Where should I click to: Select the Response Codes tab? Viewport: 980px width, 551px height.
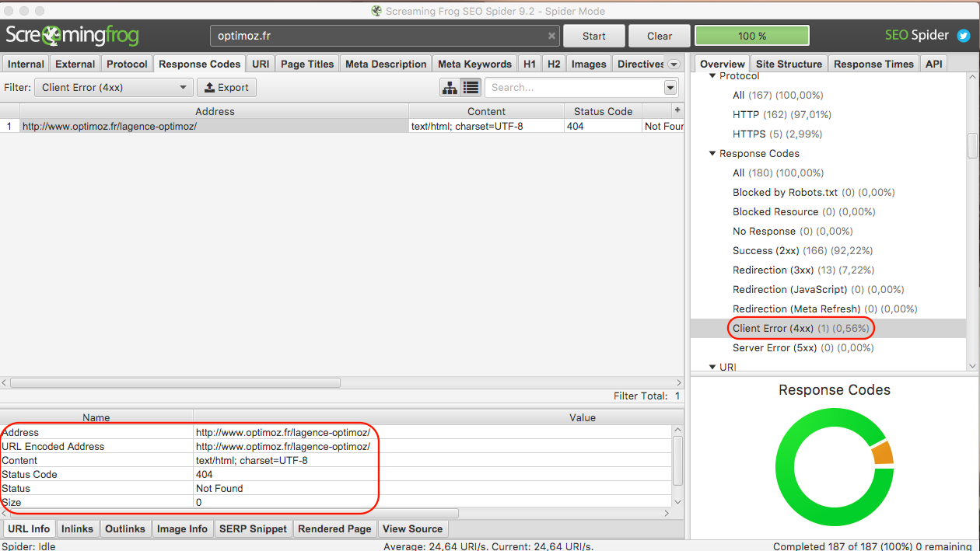pos(200,65)
